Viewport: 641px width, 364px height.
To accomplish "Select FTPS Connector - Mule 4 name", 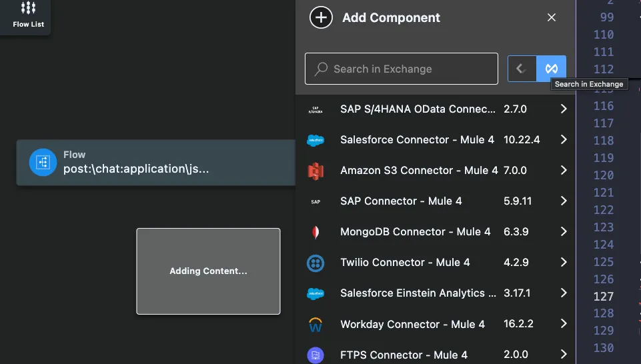I will point(404,355).
